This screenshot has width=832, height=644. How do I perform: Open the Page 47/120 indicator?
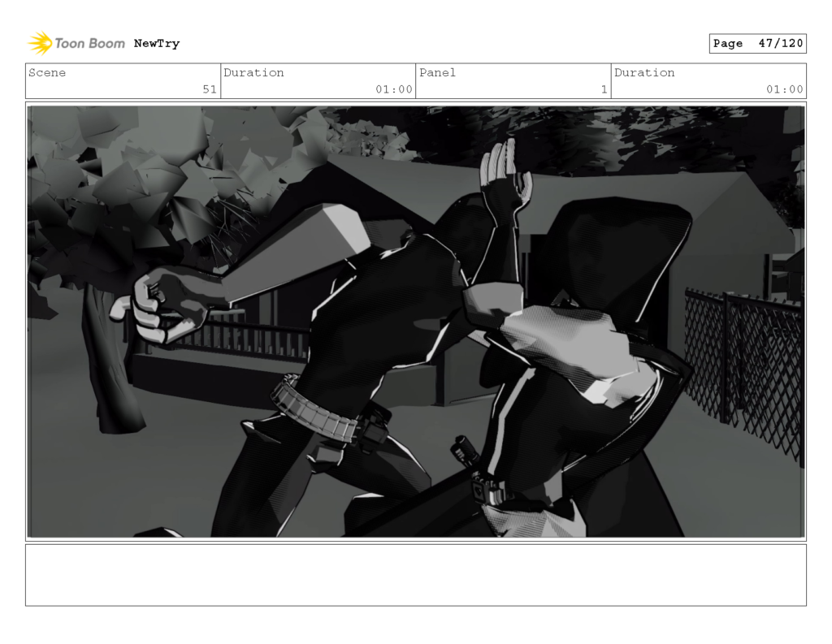(757, 43)
